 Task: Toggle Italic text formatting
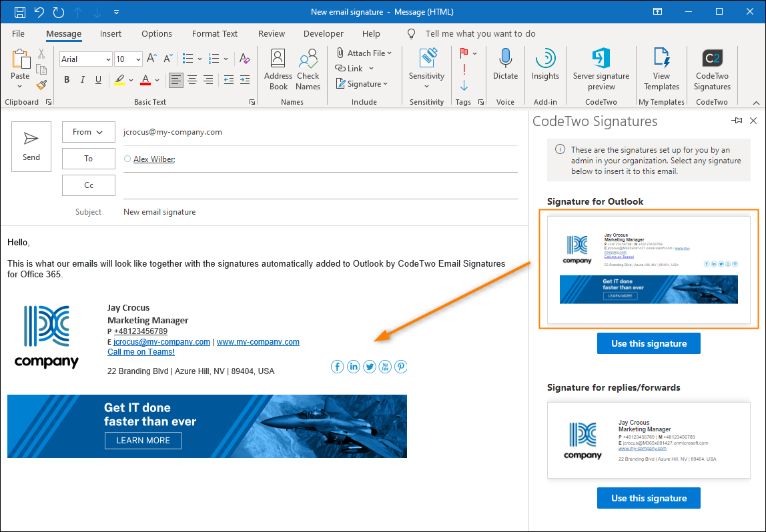tap(83, 80)
